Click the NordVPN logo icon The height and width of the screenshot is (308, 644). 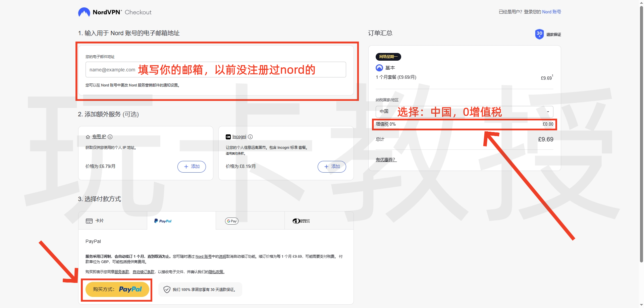[x=84, y=12]
